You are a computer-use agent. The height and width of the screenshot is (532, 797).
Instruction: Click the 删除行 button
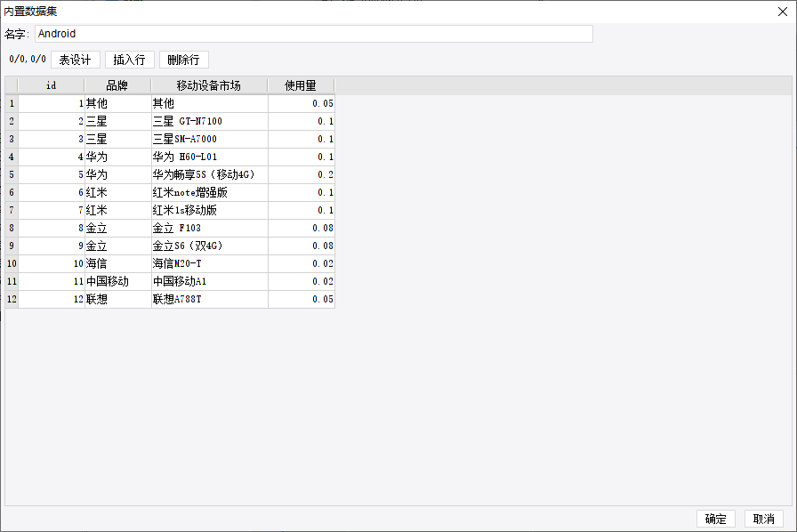184,60
